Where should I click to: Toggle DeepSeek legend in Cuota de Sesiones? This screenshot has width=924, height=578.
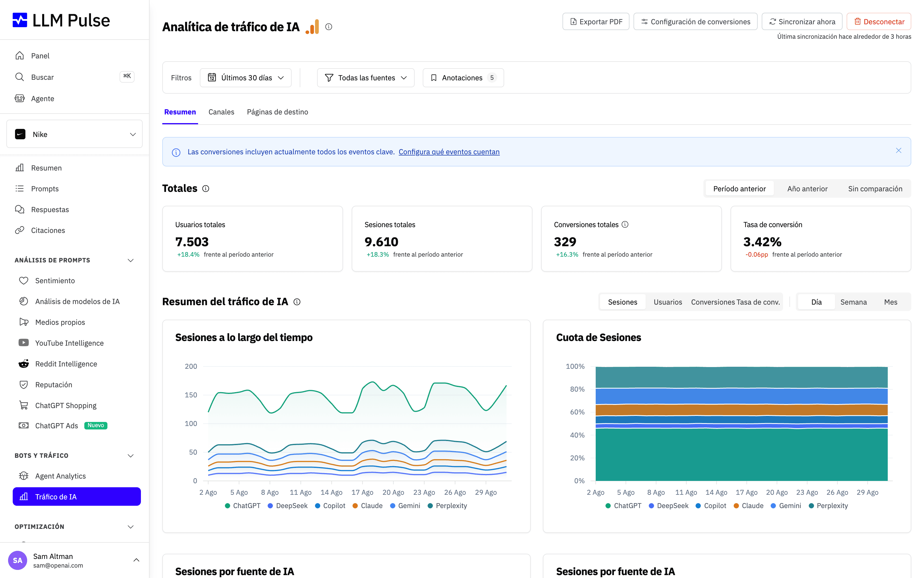pos(668,506)
